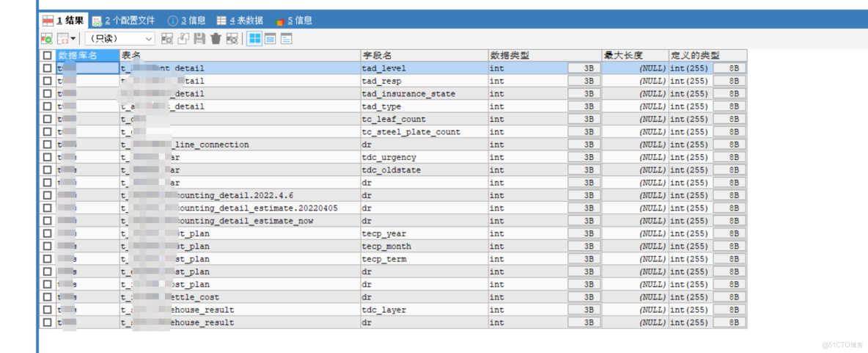Check the tad_type row checkbox
The image size is (868, 353).
(x=48, y=106)
